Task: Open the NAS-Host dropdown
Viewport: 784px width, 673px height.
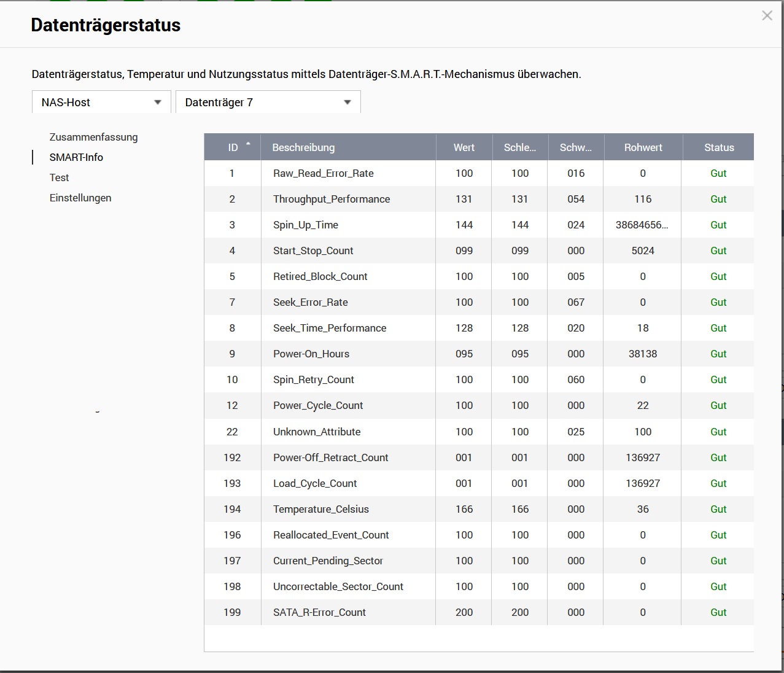Action: point(101,102)
